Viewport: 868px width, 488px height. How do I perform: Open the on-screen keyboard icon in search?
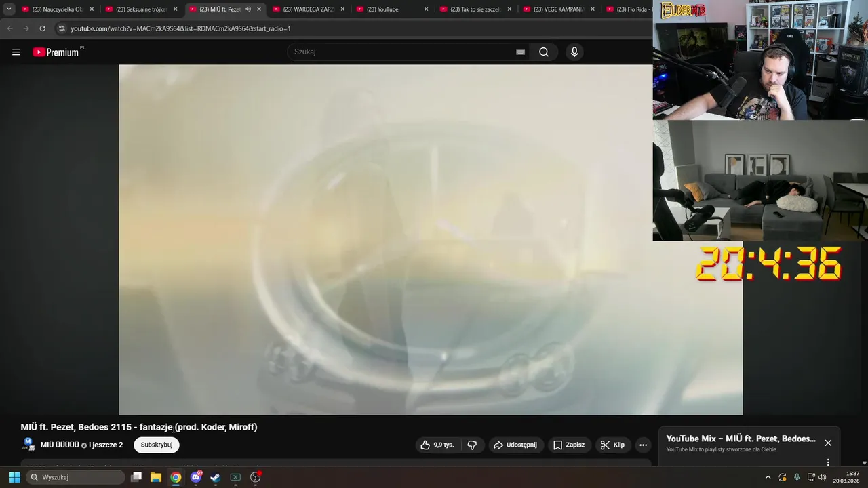pyautogui.click(x=520, y=52)
